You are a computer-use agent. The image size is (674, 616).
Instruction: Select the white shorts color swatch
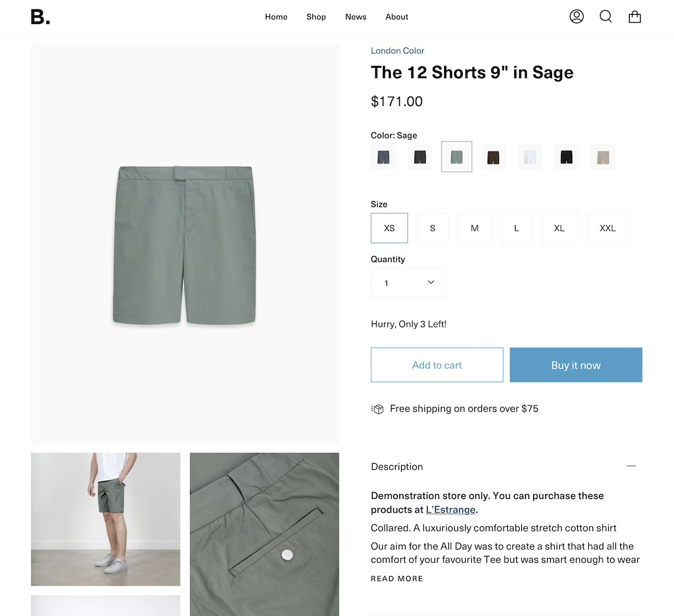point(530,157)
